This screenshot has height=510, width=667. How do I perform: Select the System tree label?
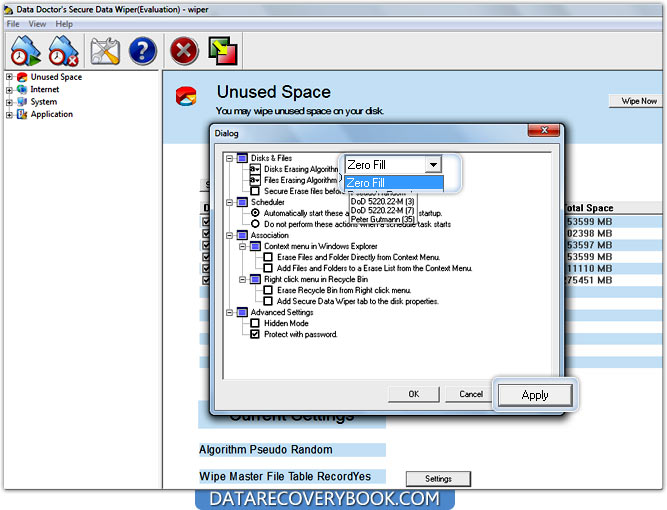pyautogui.click(x=43, y=102)
